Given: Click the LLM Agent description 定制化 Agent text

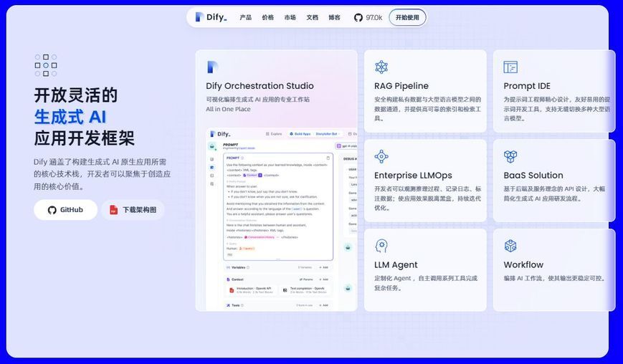Looking at the screenshot, I should [426, 283].
